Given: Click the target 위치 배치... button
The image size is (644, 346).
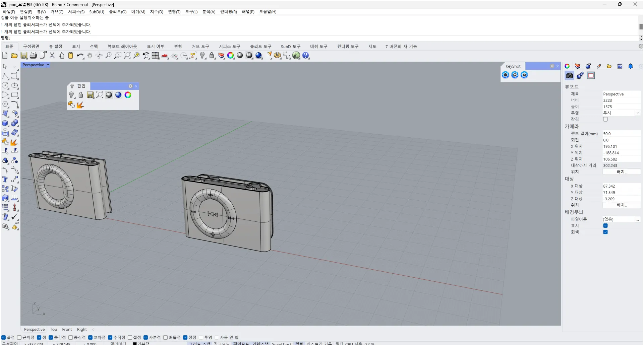Looking at the screenshot, I should [622, 205].
